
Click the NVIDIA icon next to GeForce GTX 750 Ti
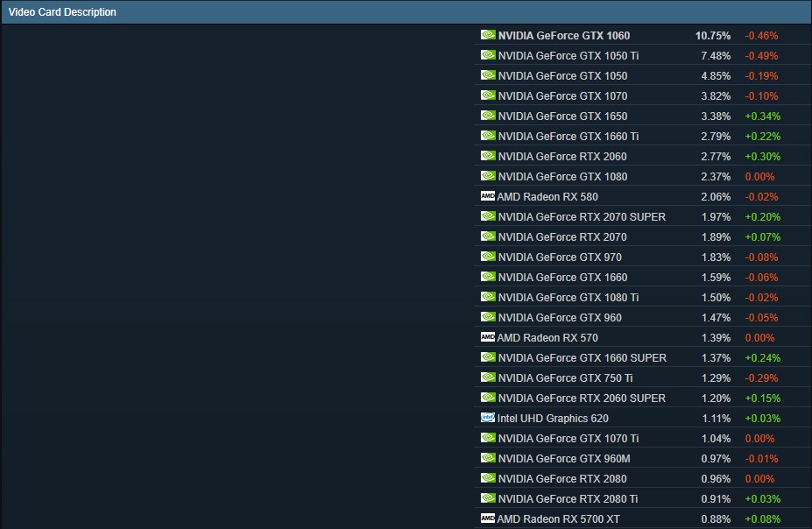pos(488,377)
